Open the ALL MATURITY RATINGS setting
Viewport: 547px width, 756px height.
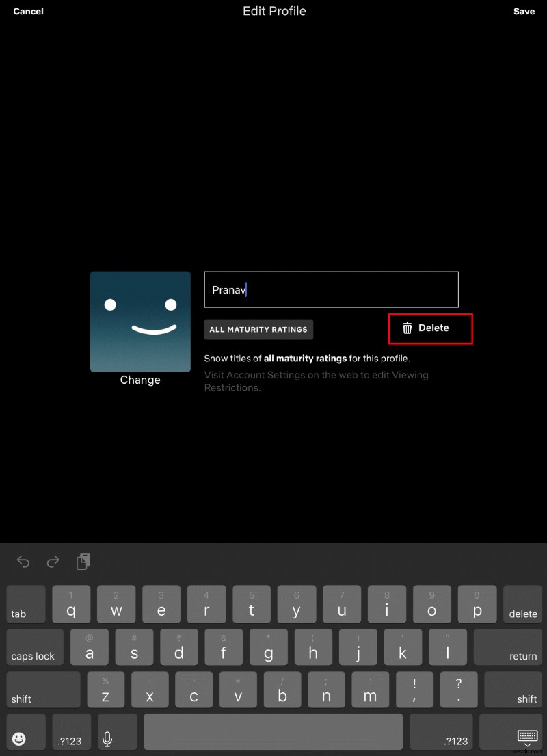(258, 329)
